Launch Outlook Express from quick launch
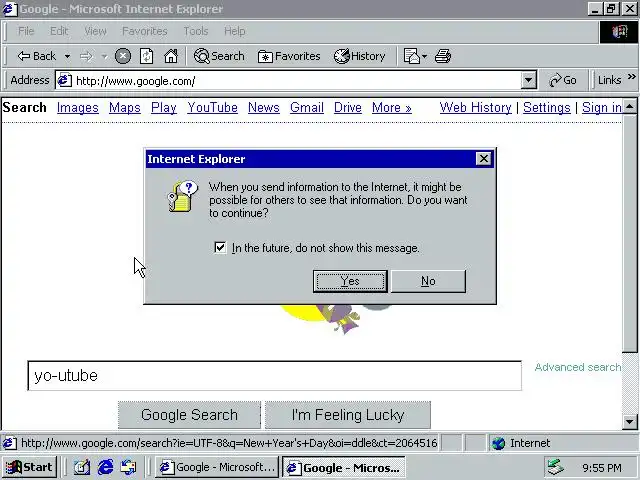Viewport: 640px width, 480px height. tap(129, 467)
